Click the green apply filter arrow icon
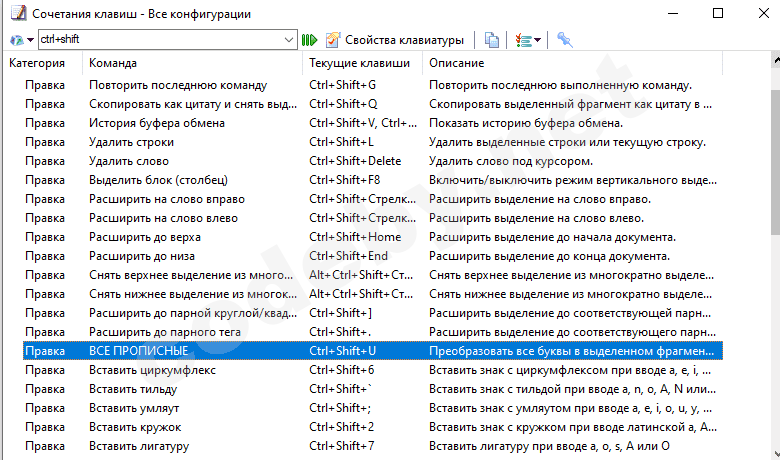Image resolution: width=780 pixels, height=460 pixels. click(309, 40)
